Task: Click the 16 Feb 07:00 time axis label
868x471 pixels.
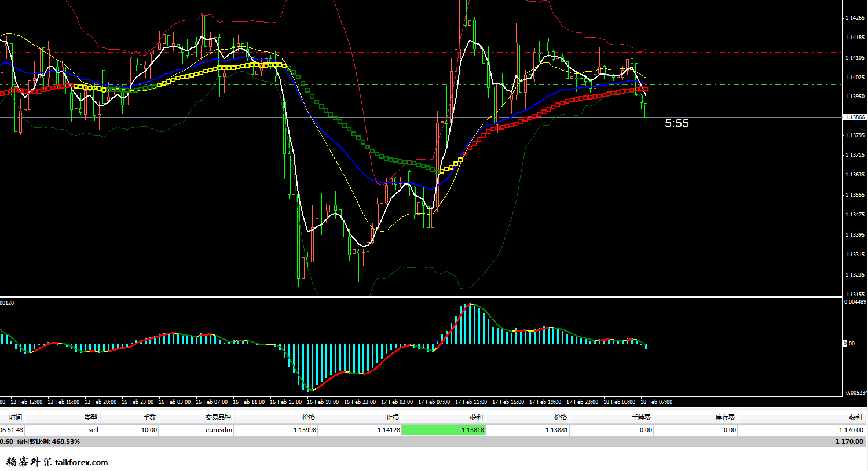Action: pyautogui.click(x=211, y=402)
